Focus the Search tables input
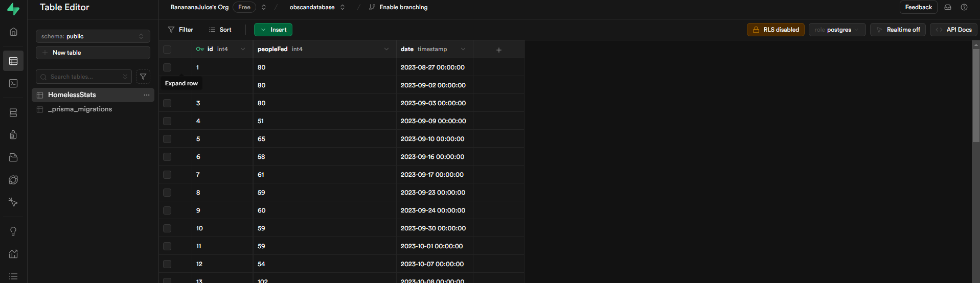 pyautogui.click(x=84, y=77)
